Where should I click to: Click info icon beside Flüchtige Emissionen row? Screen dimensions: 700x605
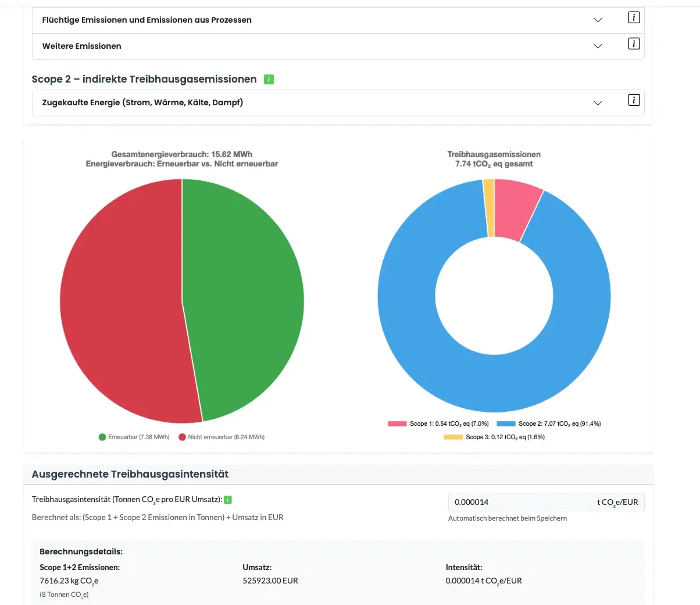coord(634,17)
